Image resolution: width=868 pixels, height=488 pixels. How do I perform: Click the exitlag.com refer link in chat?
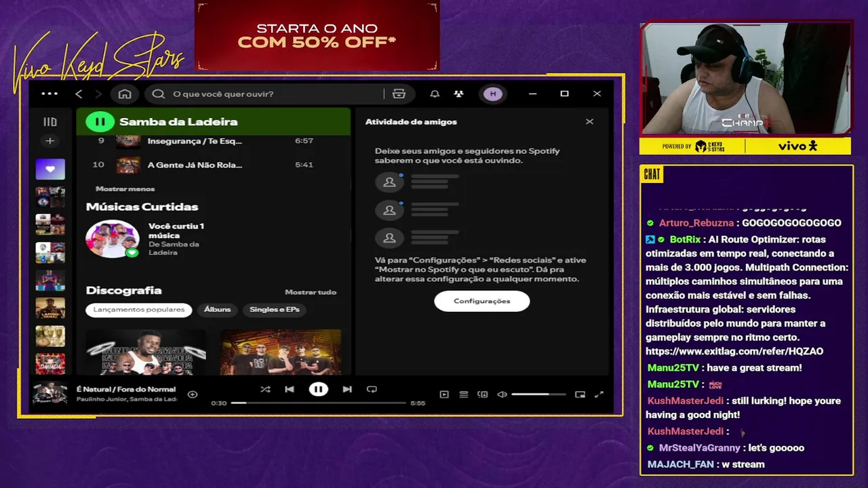point(734,351)
